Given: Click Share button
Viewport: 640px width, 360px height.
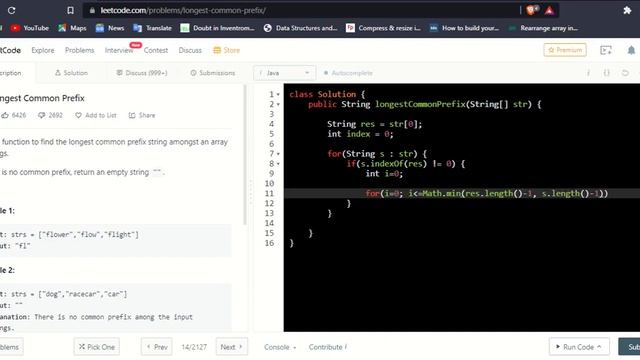Looking at the screenshot, I should [x=142, y=116].
